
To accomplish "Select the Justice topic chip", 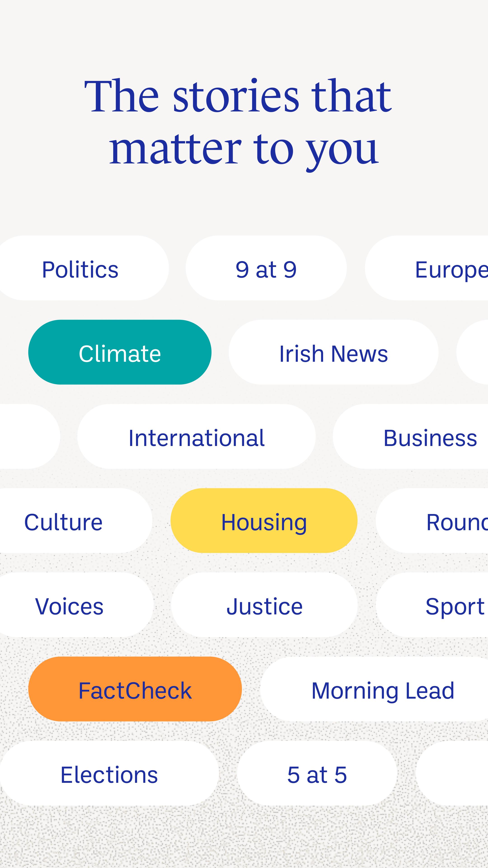I will pyautogui.click(x=264, y=605).
